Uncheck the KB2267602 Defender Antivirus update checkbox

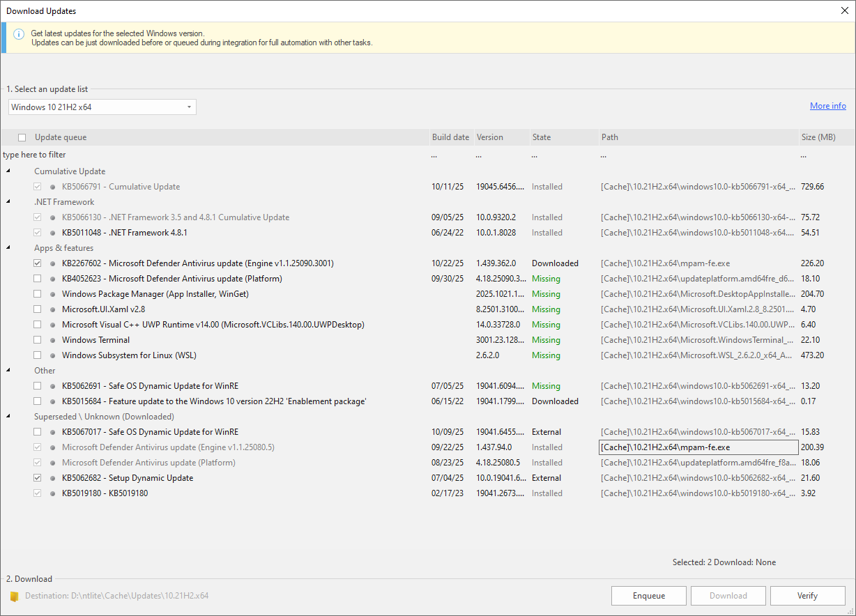(37, 263)
